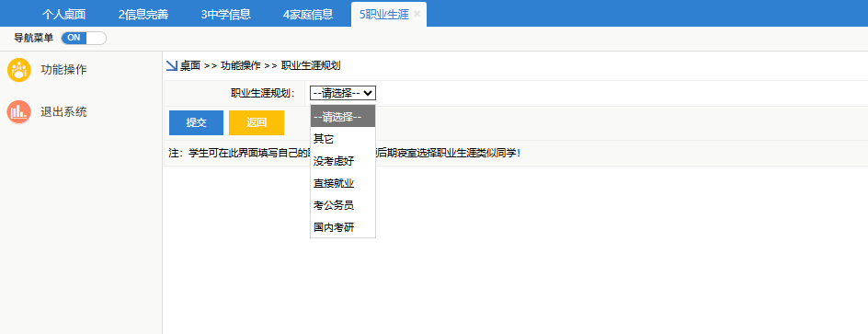Image resolution: width=868 pixels, height=334 pixels.
Task: Select 其它 from the dropdown list
Action: (x=343, y=139)
